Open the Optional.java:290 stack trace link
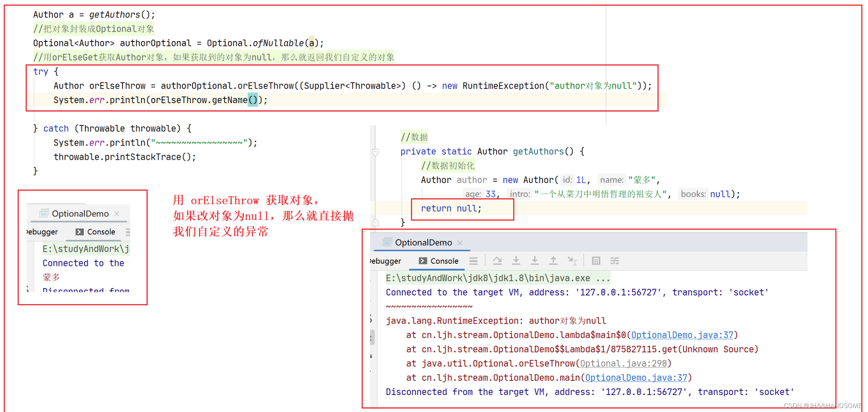868x412 pixels. point(623,364)
